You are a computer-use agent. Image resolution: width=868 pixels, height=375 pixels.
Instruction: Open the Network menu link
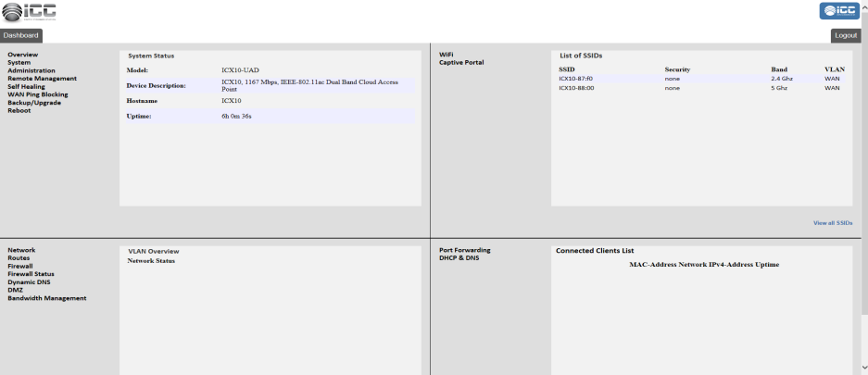21,250
